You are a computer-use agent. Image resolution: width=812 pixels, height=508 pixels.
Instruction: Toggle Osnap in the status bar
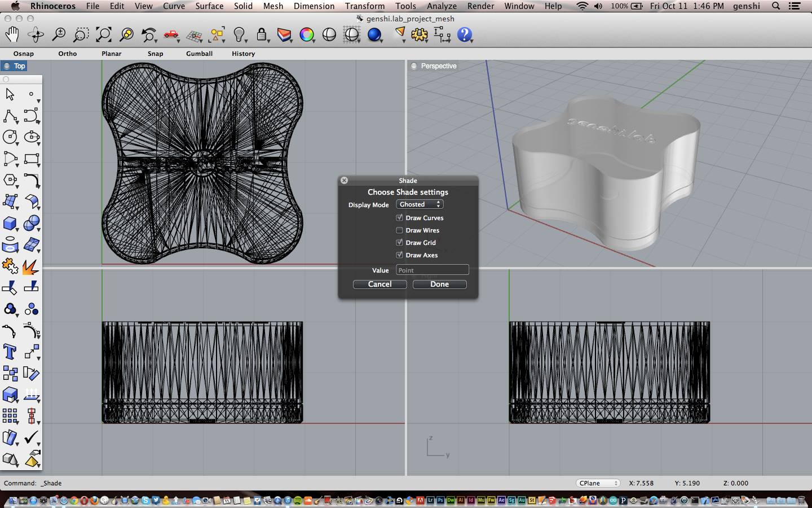(x=24, y=54)
